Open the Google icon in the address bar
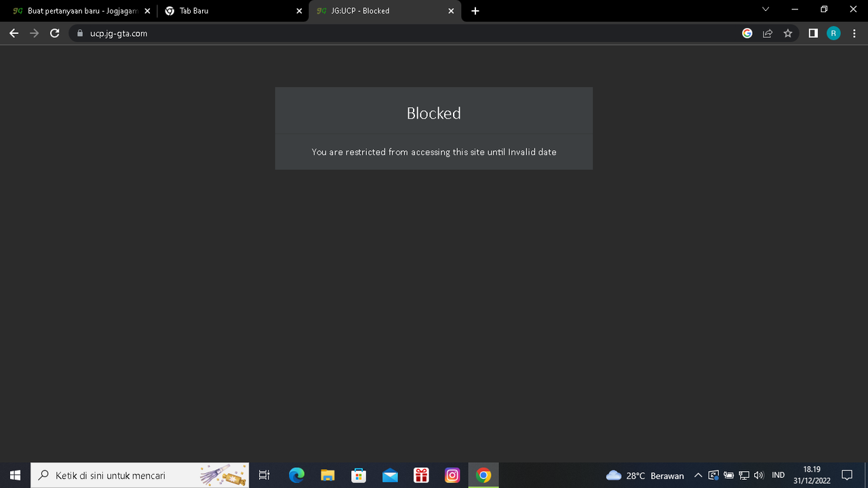This screenshot has height=488, width=868. (x=747, y=33)
